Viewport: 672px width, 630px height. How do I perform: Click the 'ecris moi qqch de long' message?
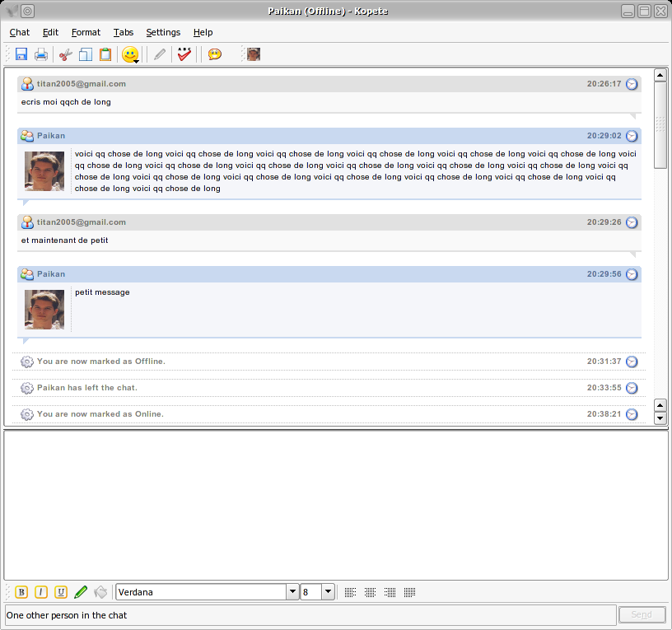66,102
